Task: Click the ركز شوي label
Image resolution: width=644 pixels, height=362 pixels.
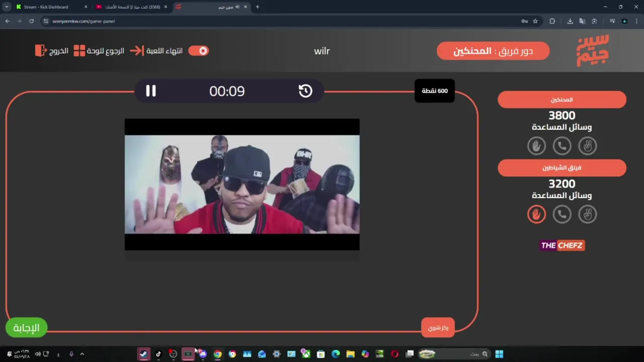Action: point(438,328)
